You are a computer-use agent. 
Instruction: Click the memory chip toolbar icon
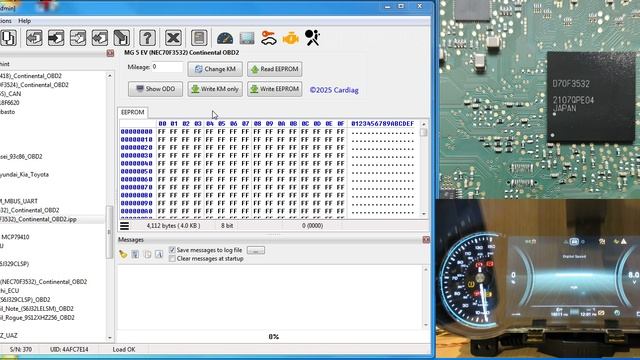point(247,38)
